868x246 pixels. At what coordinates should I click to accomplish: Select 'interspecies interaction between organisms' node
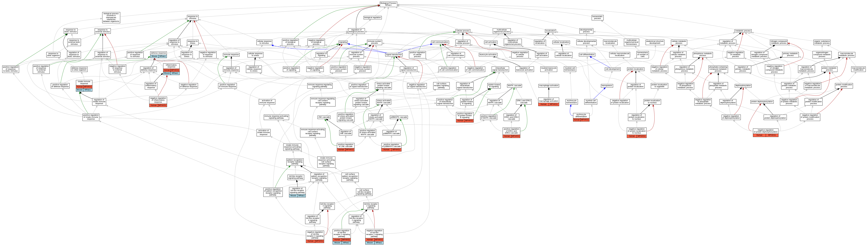(111, 18)
